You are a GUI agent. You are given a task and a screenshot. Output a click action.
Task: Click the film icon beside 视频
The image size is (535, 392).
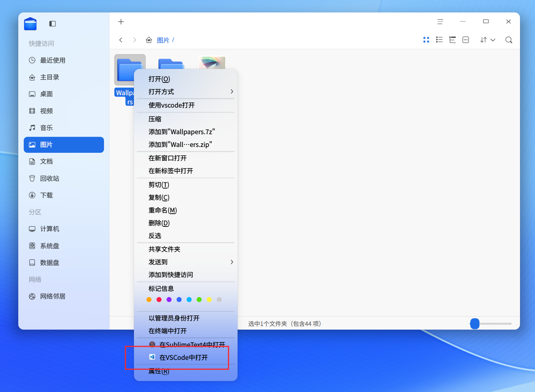pyautogui.click(x=32, y=111)
